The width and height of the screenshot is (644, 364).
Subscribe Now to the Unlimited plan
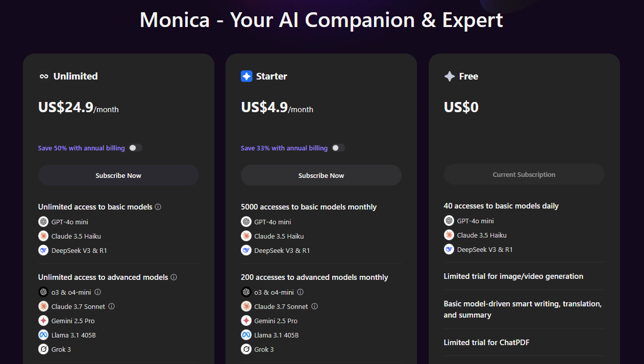[118, 175]
